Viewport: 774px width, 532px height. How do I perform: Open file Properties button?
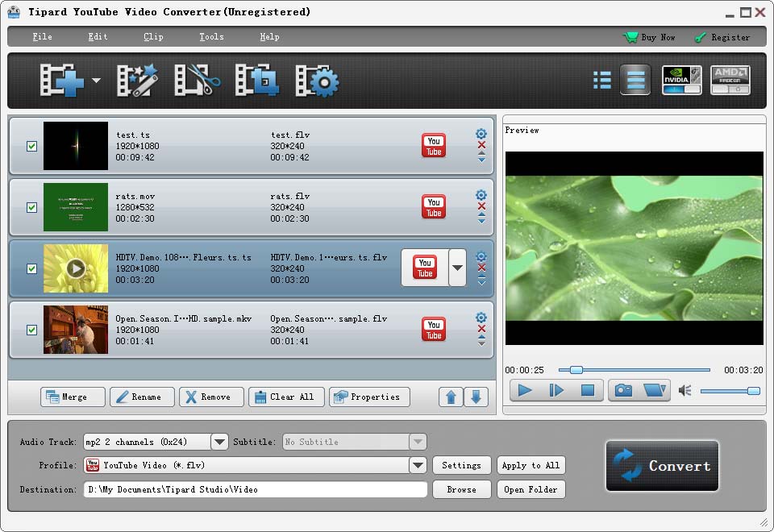pyautogui.click(x=370, y=397)
